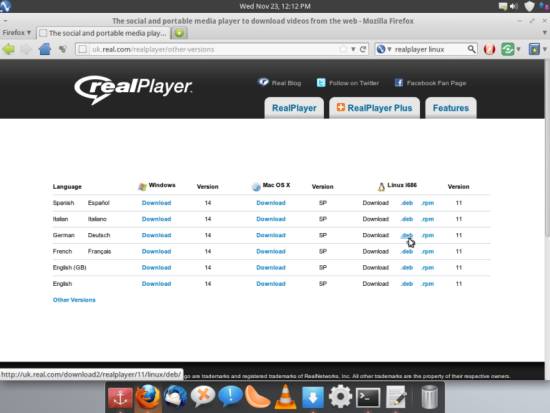Switch to the Features tab

(451, 108)
